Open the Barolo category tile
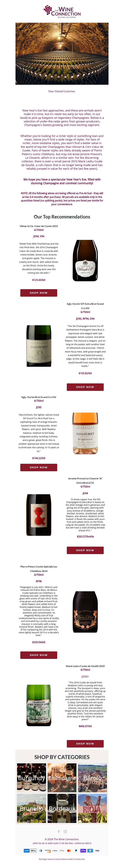 coord(92,778)
